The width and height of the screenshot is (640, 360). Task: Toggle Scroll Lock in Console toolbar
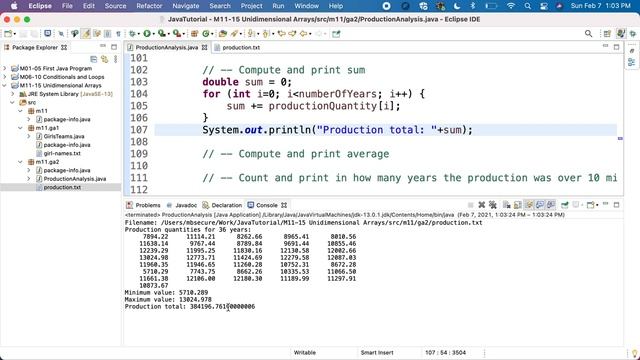518,205
